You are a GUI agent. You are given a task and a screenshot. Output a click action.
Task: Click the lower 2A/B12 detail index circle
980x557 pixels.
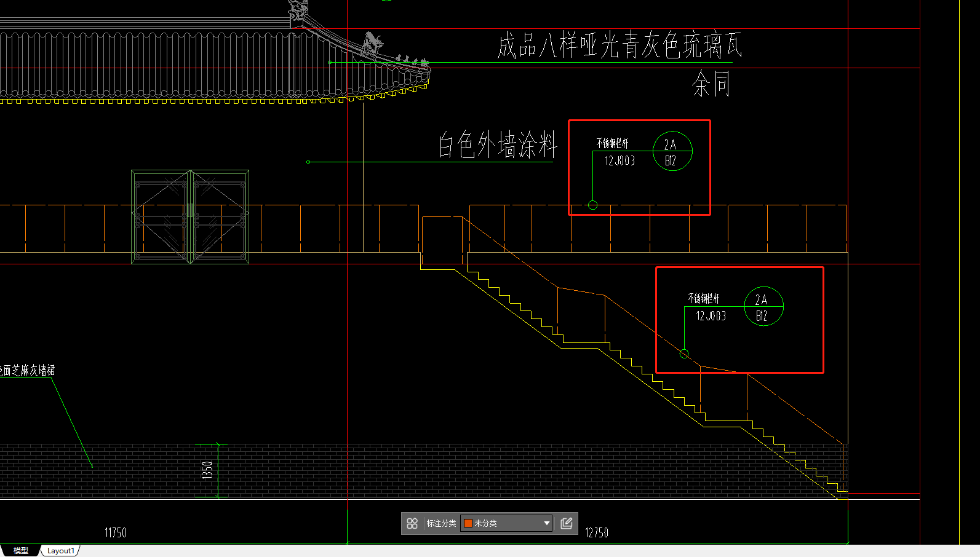(x=763, y=306)
